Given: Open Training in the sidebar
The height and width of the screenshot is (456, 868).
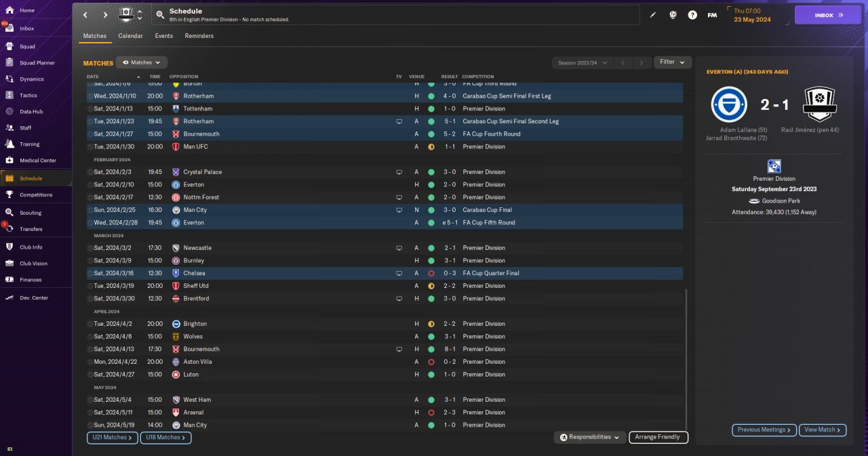Looking at the screenshot, I should [x=29, y=144].
